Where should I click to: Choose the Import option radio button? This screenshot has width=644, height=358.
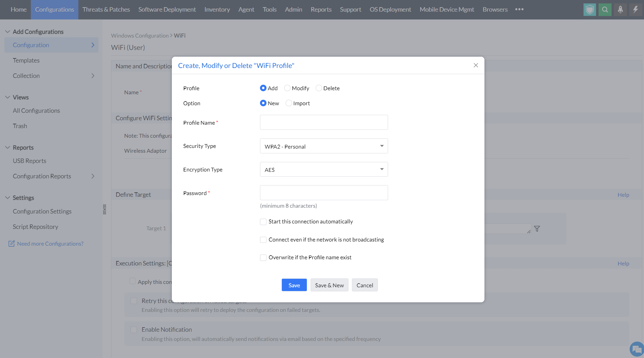tap(289, 103)
